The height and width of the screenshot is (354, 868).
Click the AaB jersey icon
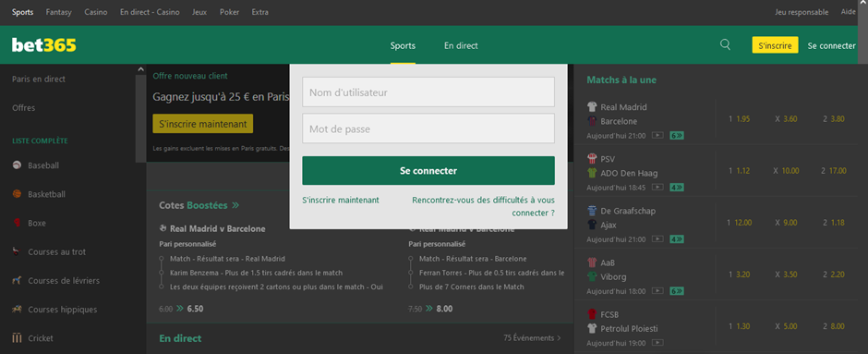(x=592, y=262)
